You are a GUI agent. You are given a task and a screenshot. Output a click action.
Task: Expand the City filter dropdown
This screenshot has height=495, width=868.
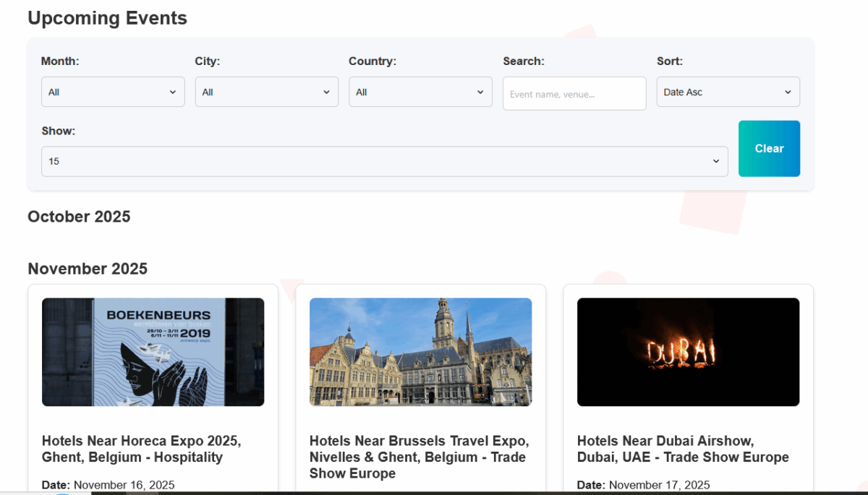(x=266, y=92)
